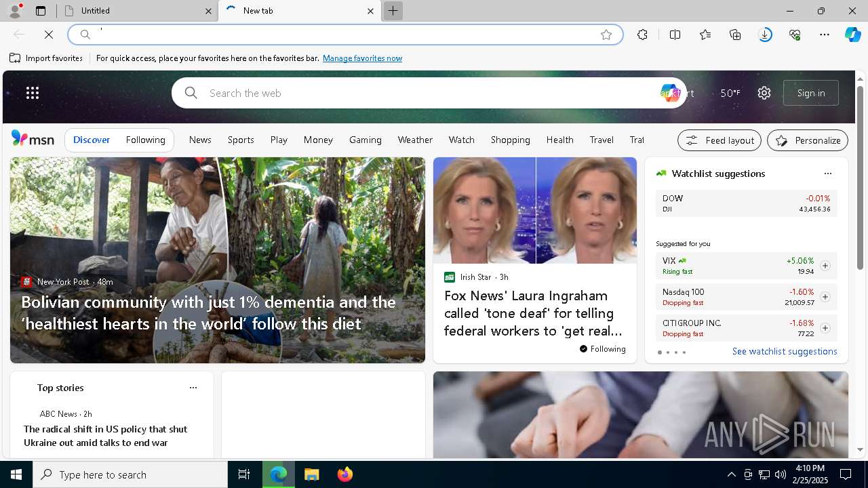The width and height of the screenshot is (868, 488).
Task: Open the tab actions menu icon
Action: tap(41, 11)
